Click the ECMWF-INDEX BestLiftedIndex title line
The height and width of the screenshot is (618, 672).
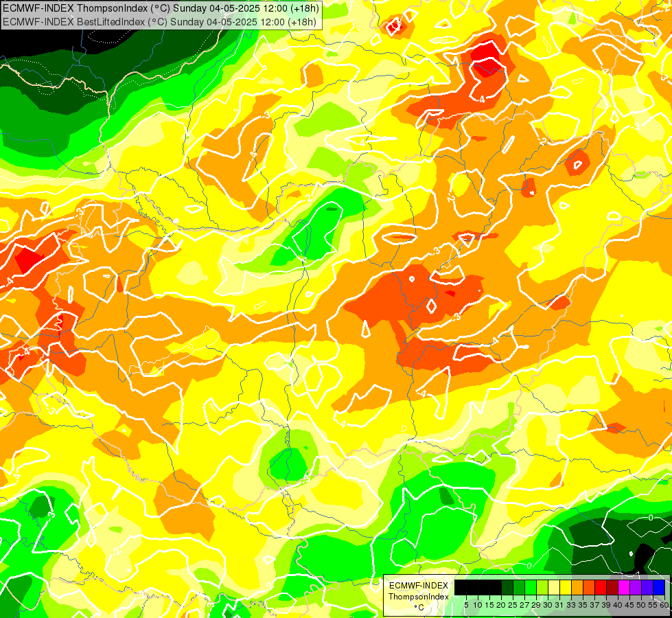point(159,21)
